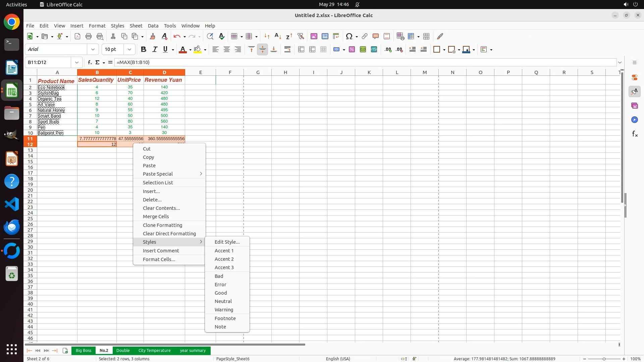
Task: Toggle Italic formatting button
Action: click(x=155, y=50)
